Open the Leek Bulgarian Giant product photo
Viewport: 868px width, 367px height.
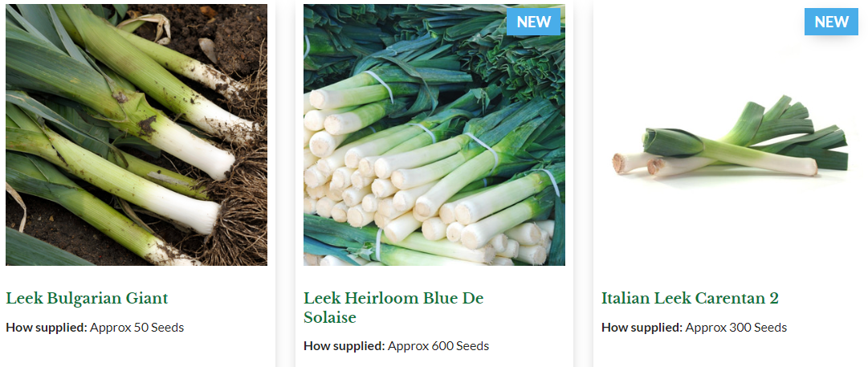coord(137,134)
